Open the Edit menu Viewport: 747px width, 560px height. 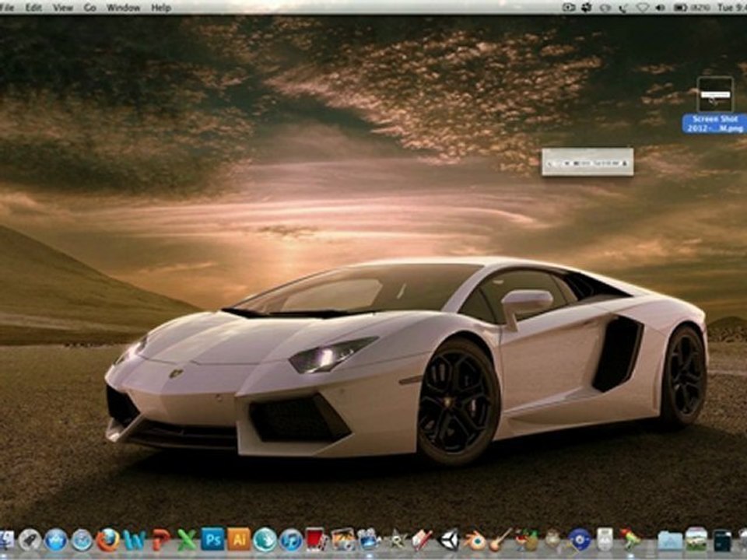33,8
